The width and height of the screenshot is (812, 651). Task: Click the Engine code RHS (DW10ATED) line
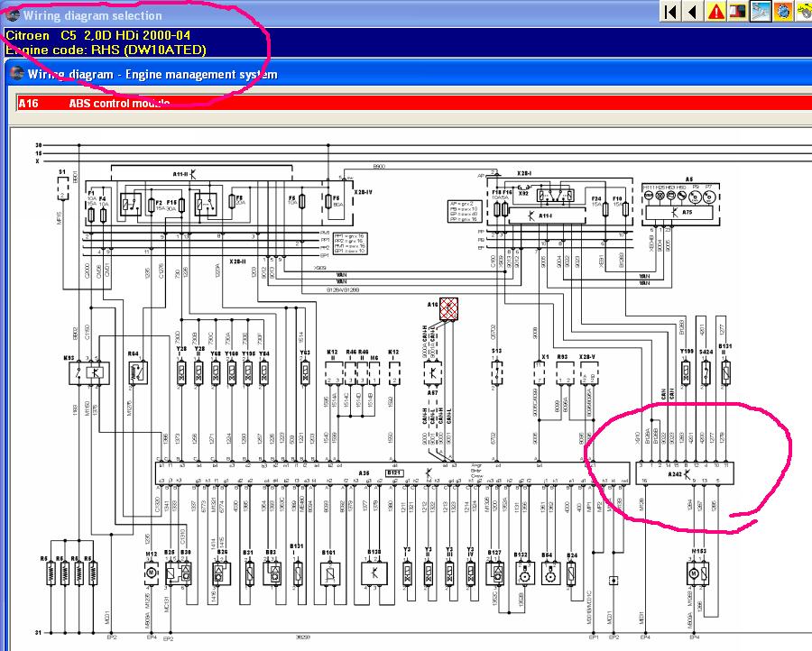[106, 50]
